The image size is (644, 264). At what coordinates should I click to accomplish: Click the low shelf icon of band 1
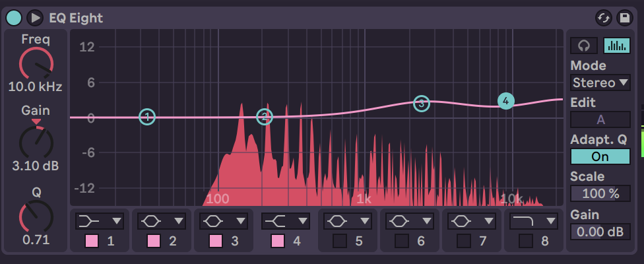click(x=88, y=221)
